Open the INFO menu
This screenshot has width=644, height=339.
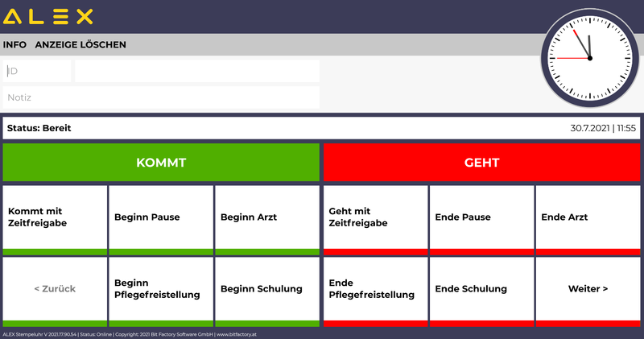click(14, 45)
